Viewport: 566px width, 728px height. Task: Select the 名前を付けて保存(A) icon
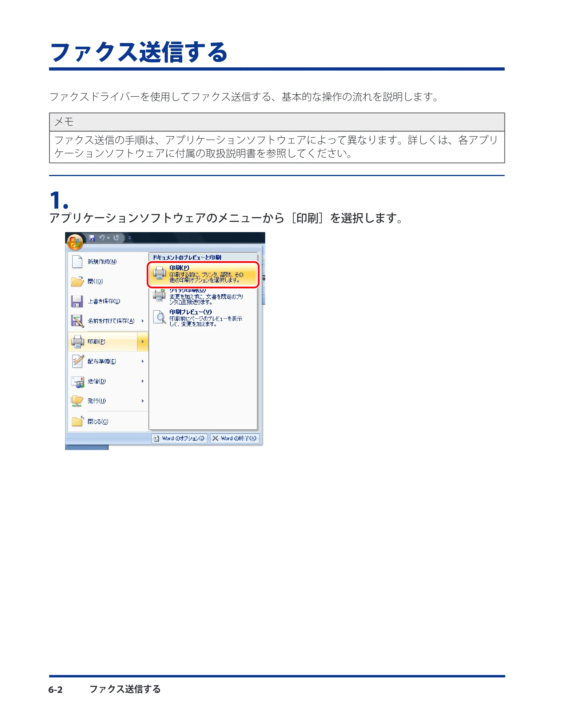click(x=77, y=321)
